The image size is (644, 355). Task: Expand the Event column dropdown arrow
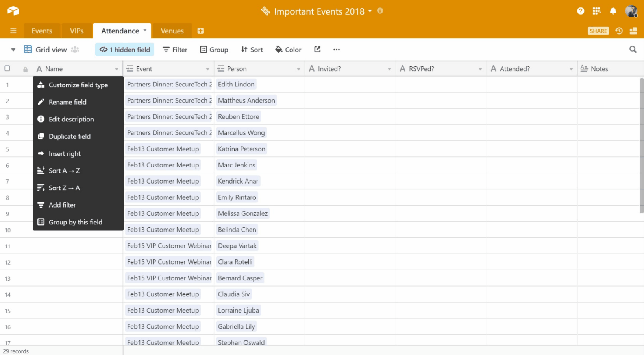(207, 69)
